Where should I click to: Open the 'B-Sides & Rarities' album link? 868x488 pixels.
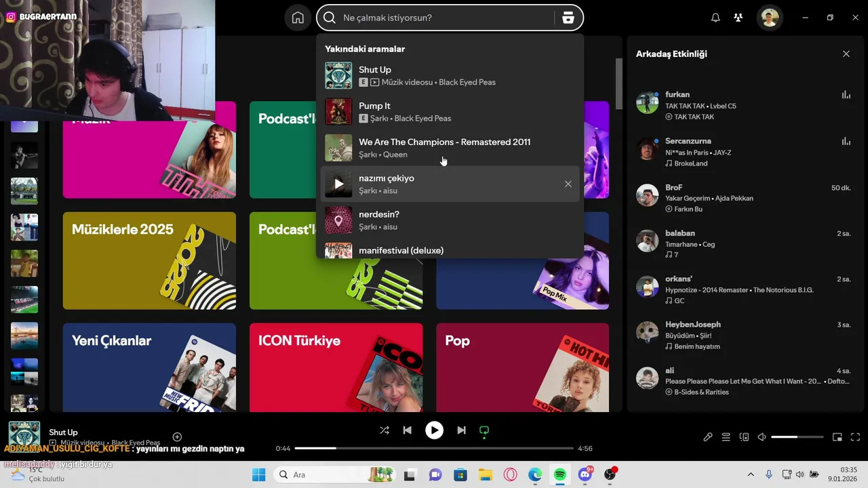click(x=701, y=392)
